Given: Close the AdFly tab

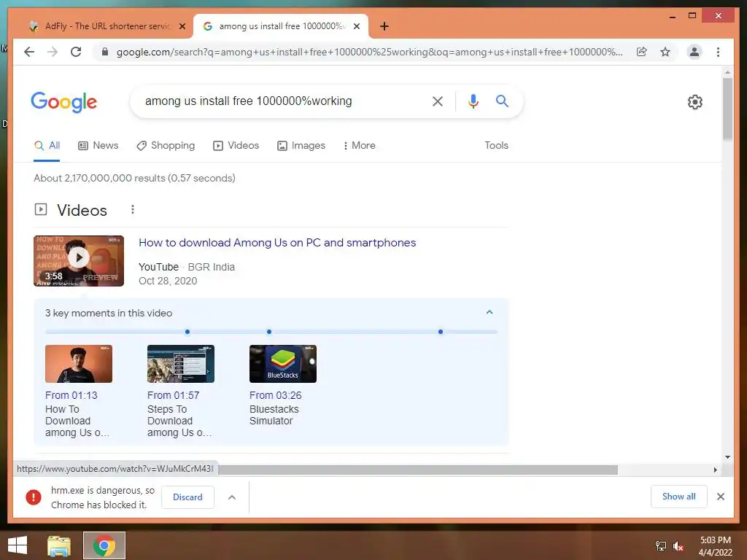Looking at the screenshot, I should 182,27.
